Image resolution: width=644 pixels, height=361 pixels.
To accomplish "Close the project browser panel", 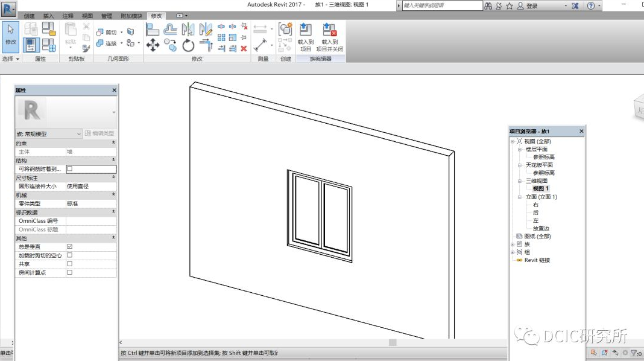I will (581, 131).
